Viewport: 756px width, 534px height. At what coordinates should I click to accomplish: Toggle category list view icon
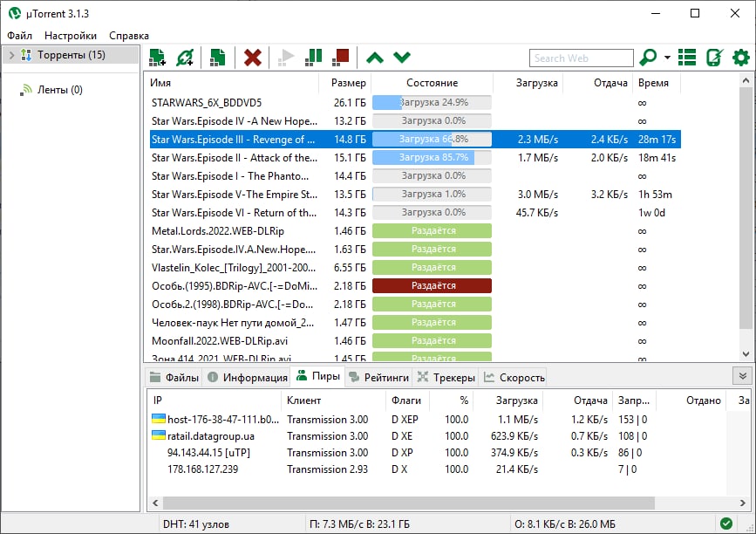tap(687, 58)
